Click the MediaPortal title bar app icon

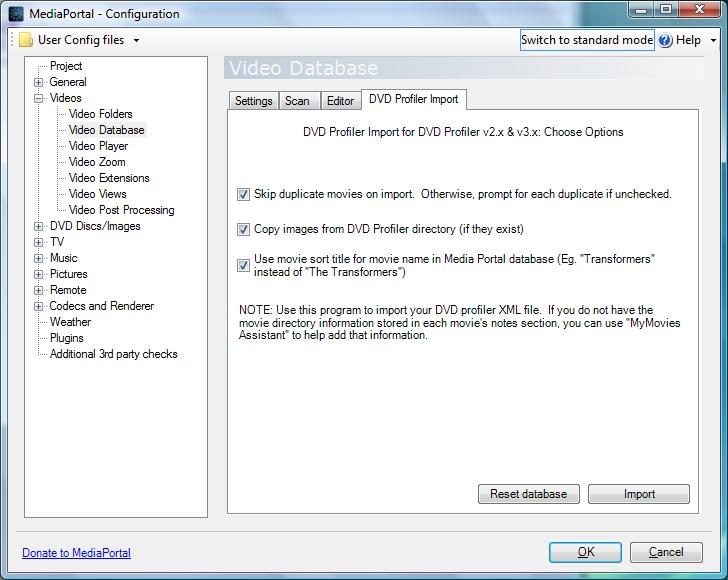tap(15, 14)
